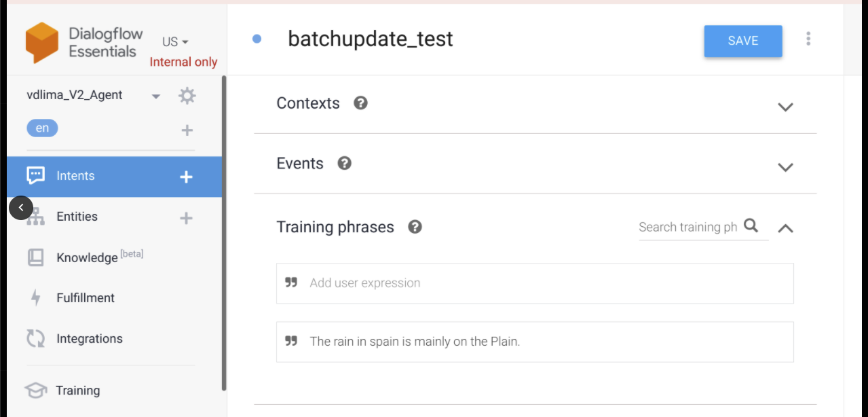This screenshot has height=417, width=868.
Task: Click the Add user expression field
Action: pos(535,283)
